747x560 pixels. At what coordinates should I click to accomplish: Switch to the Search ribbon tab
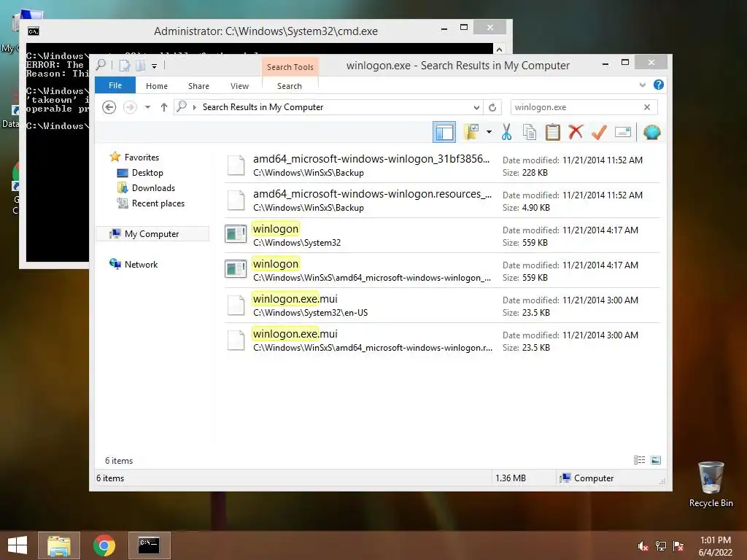click(x=290, y=86)
